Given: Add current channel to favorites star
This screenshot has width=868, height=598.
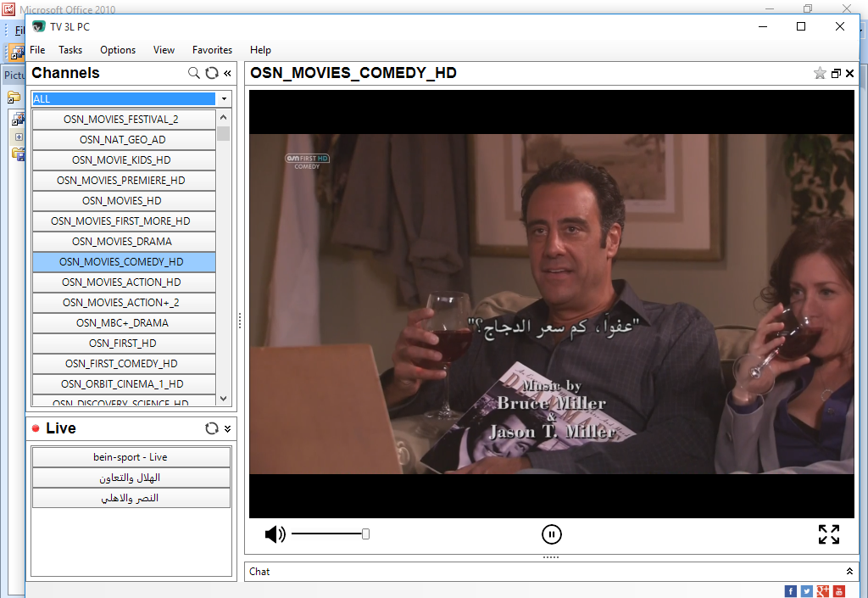Looking at the screenshot, I should 820,73.
